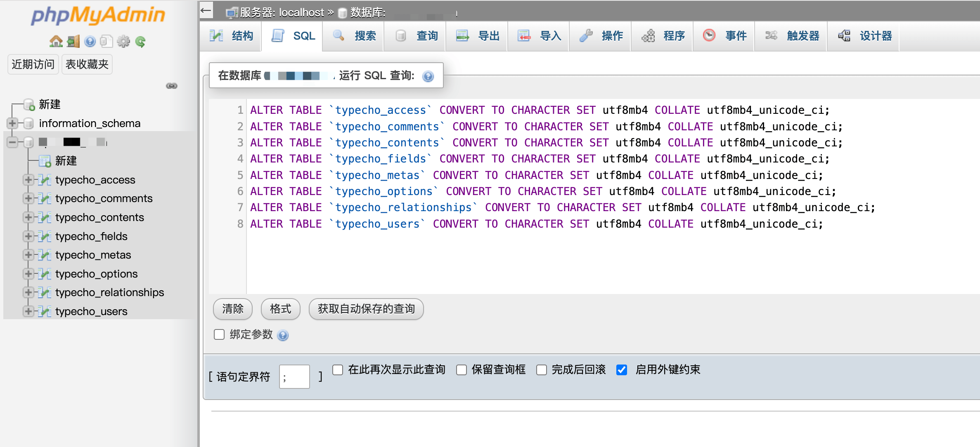Open the Events (事件) page
This screenshot has height=447, width=980.
[x=724, y=36]
